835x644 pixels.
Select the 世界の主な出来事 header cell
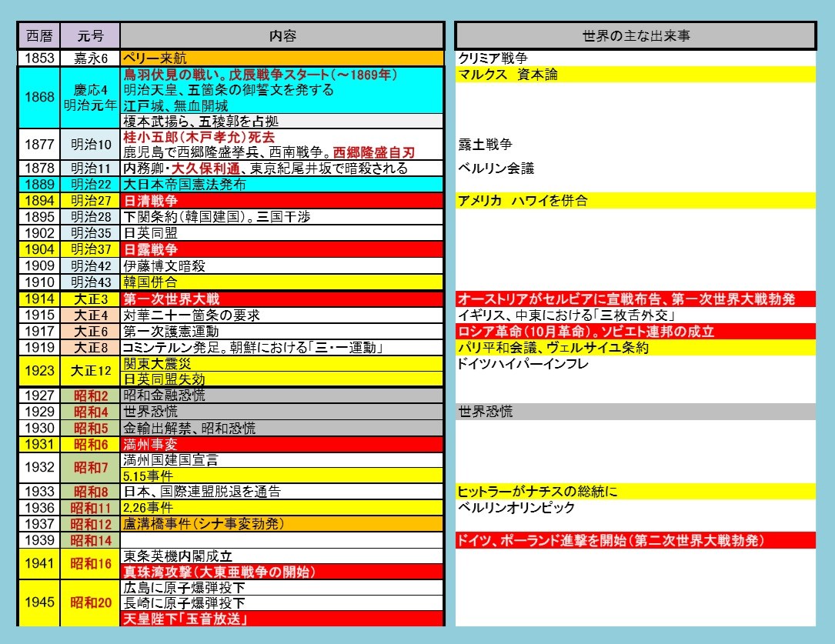coord(635,36)
